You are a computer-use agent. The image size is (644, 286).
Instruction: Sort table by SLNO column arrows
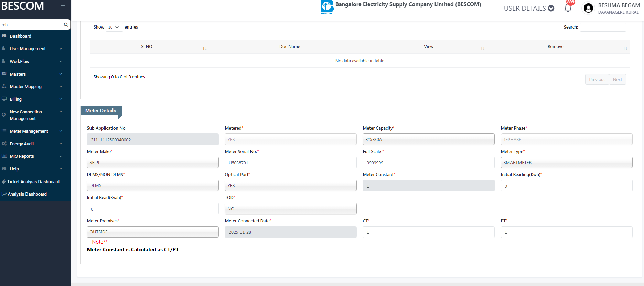[204, 48]
